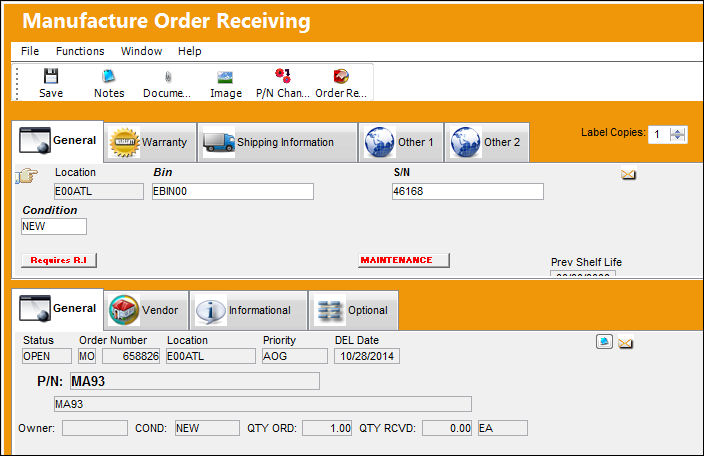Screen dimensions: 704x456
Task: Click the P/N Change toolbar icon
Action: click(x=283, y=76)
